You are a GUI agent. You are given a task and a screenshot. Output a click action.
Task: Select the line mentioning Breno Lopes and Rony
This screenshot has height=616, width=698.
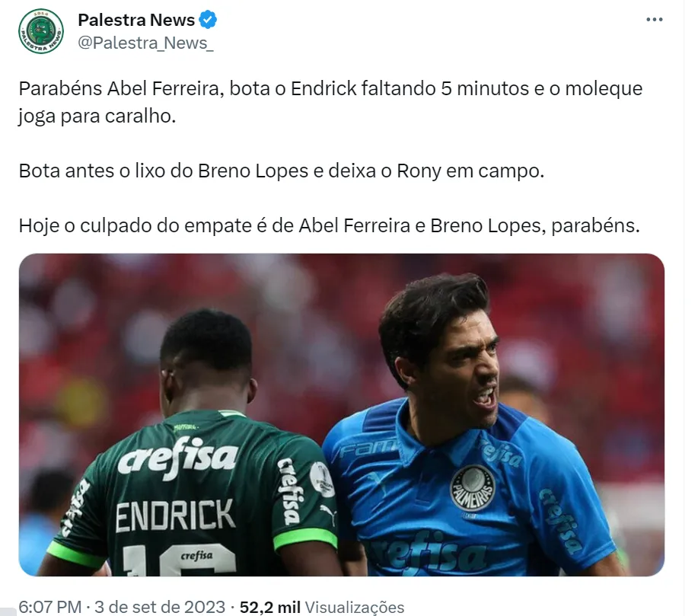point(282,171)
